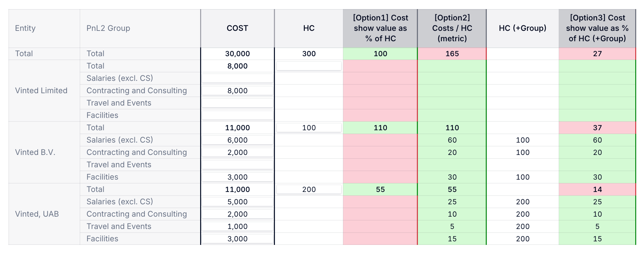Select the HC (+Group) column header
The width and height of the screenshot is (644, 254).
523,28
